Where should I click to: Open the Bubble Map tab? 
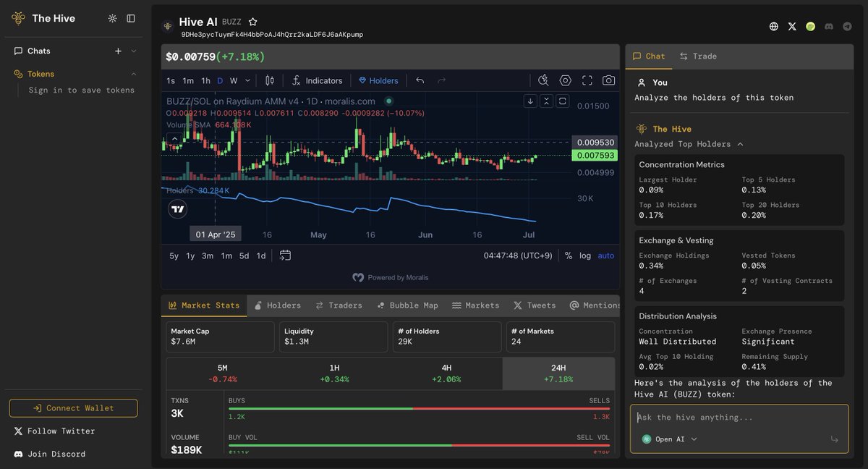[407, 305]
